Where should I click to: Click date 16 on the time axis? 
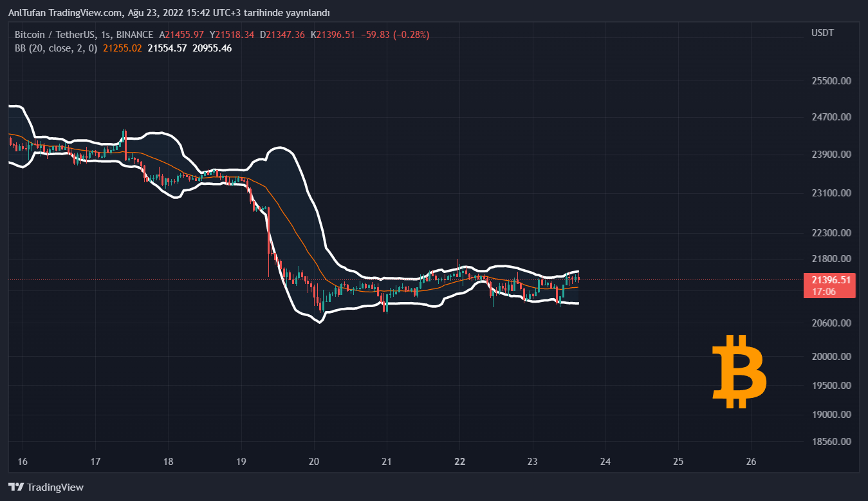[23, 462]
